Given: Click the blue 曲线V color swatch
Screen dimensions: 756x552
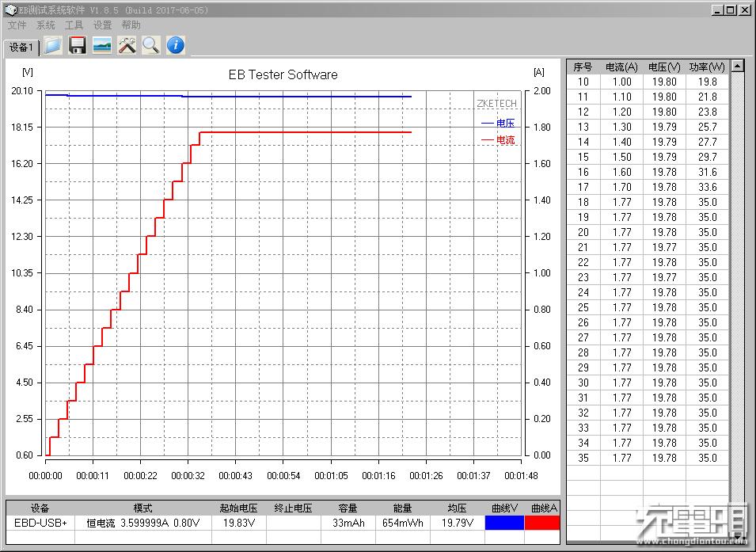Looking at the screenshot, I should point(504,523).
